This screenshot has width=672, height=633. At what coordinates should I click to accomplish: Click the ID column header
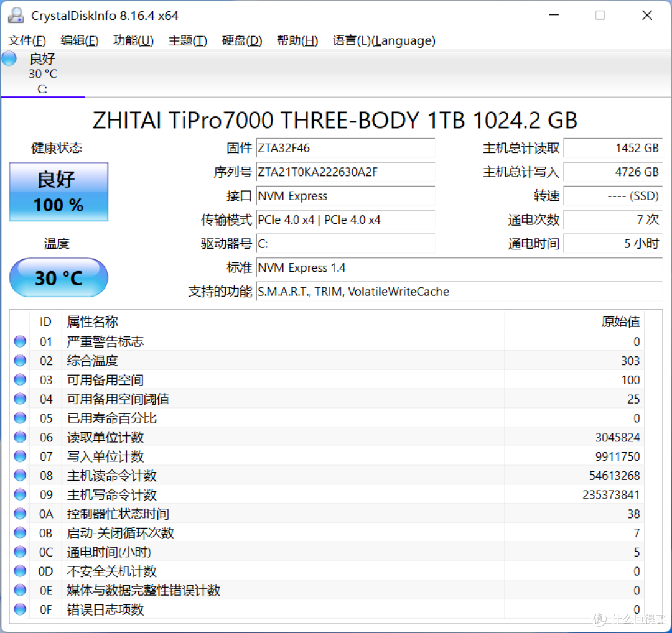pyautogui.click(x=46, y=321)
